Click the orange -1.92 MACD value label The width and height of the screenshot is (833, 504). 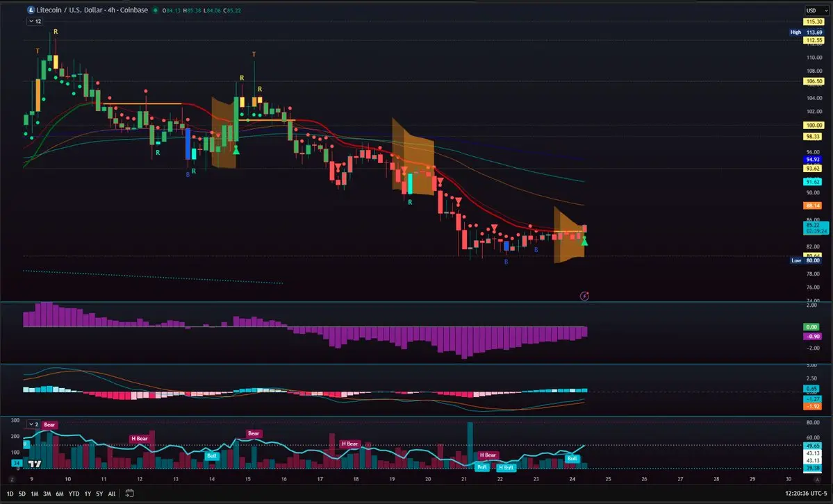pyautogui.click(x=813, y=406)
